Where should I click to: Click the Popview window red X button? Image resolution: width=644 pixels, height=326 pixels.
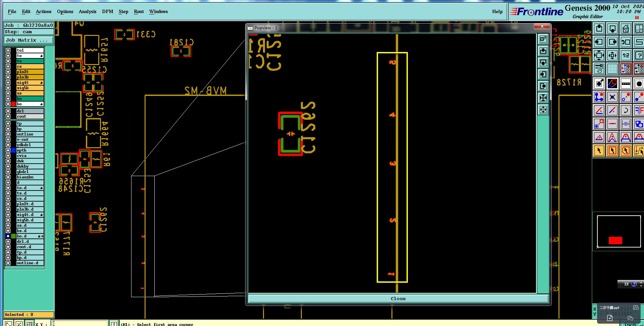click(x=542, y=26)
